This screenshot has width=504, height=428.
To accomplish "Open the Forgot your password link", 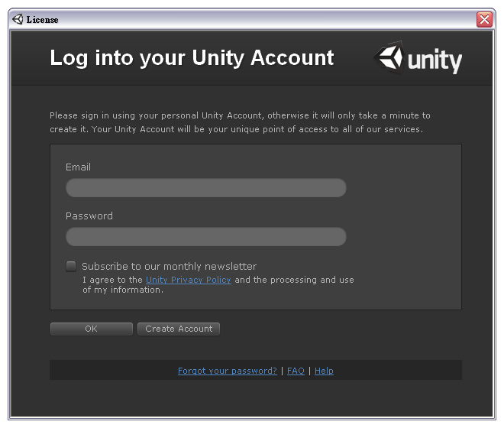I will point(228,371).
